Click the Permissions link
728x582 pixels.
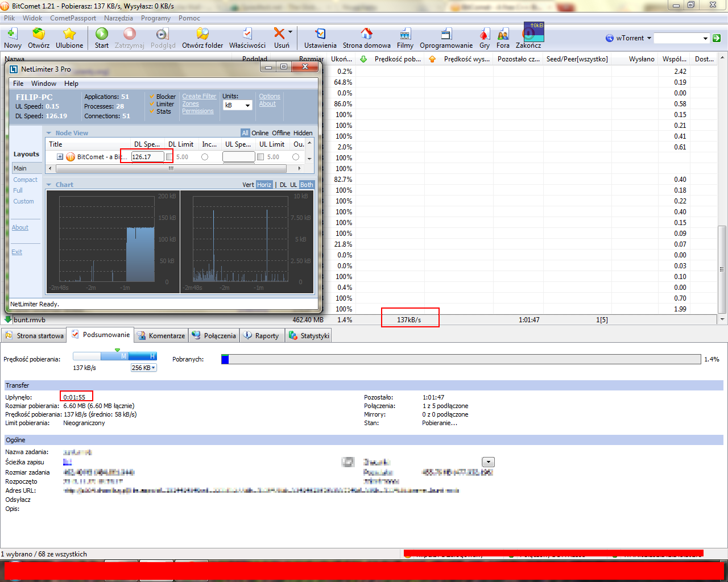tap(198, 111)
